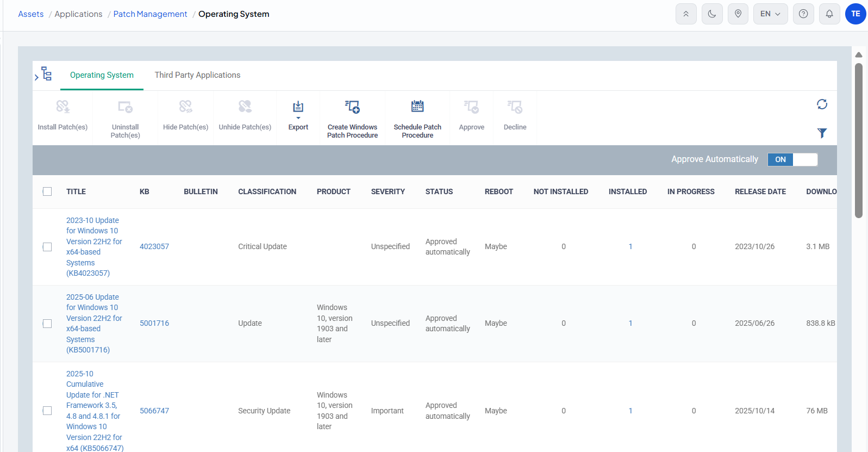Sort by REBOOT column header
This screenshot has width=868, height=452.
(x=499, y=191)
